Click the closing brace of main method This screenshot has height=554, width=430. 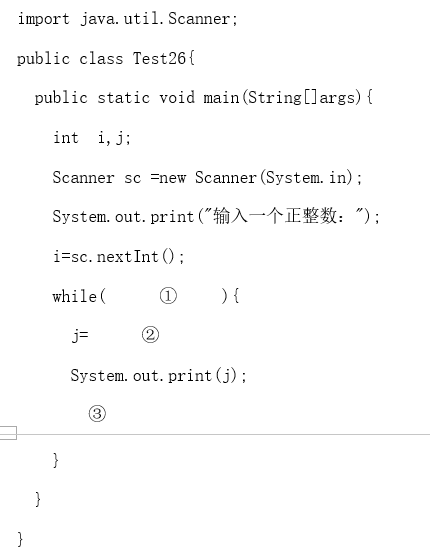[38, 499]
